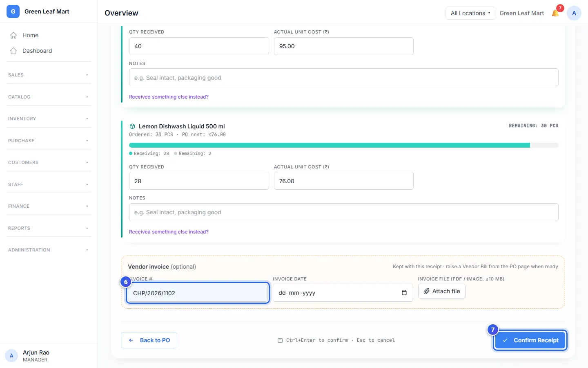The image size is (588, 368).
Task: Click 'Received something else instead?' under Lemon Dishwash
Action: point(169,232)
